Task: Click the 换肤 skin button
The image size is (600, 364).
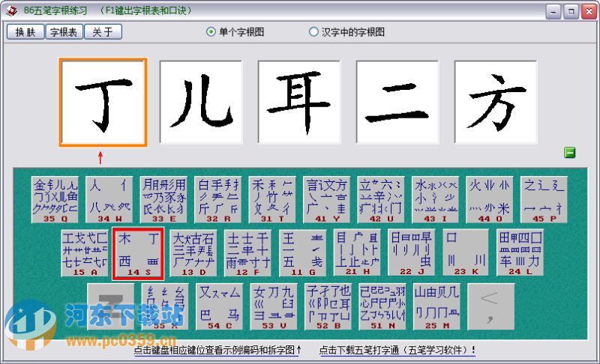Action: point(25,31)
